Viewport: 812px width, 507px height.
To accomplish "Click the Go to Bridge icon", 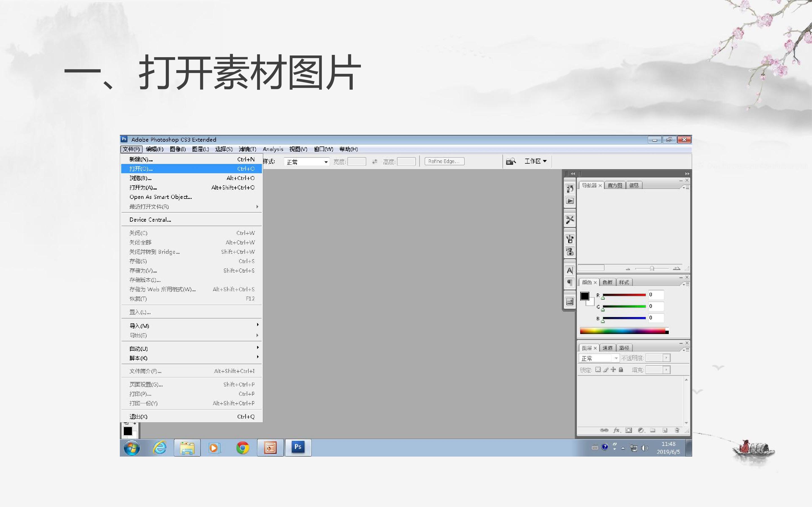I will tap(511, 162).
